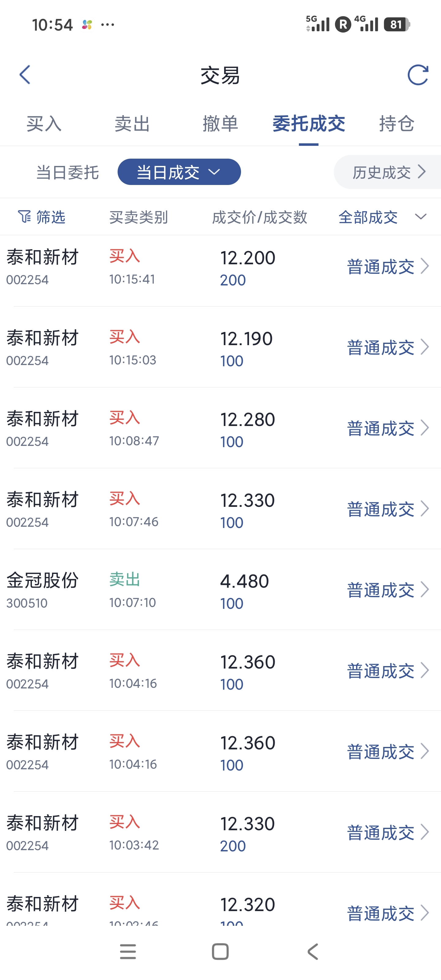Open the 撤单 tab
The width and height of the screenshot is (441, 980).
(220, 124)
